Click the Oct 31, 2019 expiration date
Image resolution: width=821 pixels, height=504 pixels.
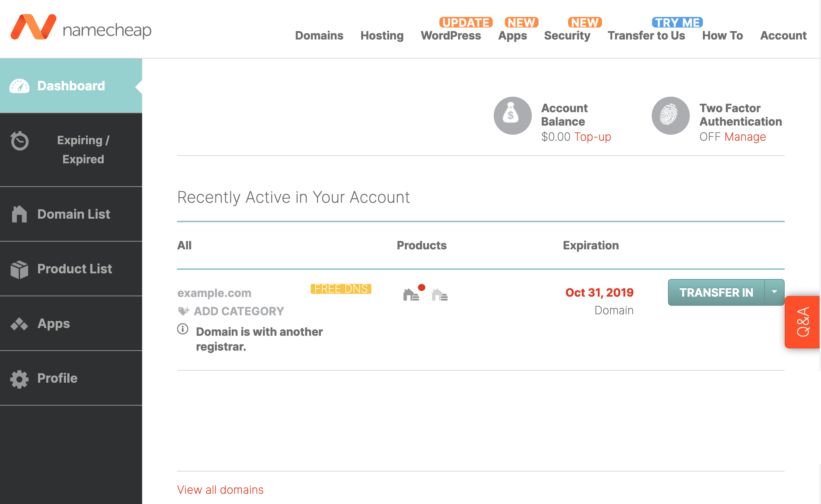(600, 292)
